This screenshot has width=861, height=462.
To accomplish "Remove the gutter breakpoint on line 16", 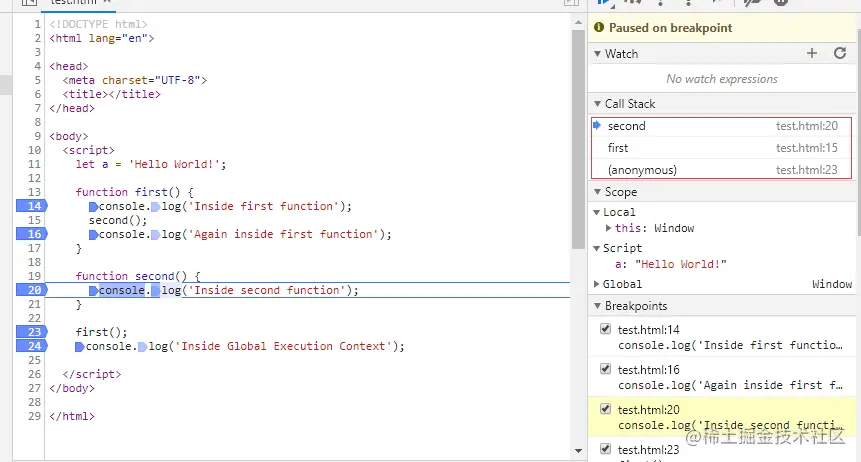I will (x=32, y=234).
